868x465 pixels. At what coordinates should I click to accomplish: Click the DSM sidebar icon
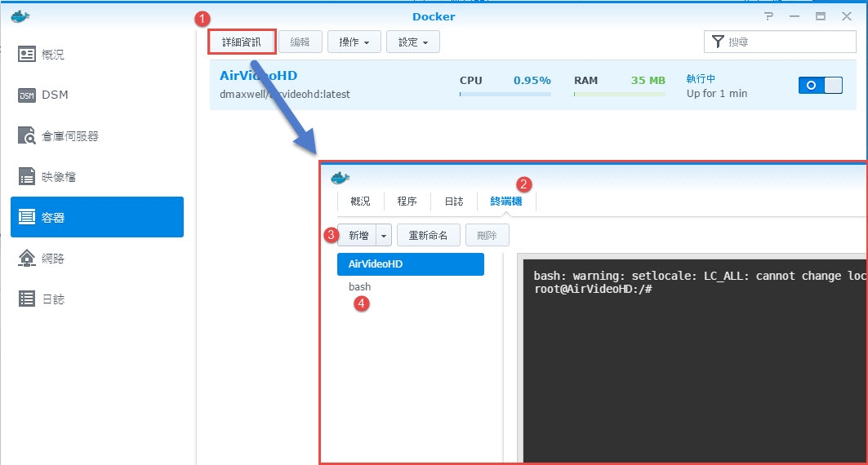point(27,95)
